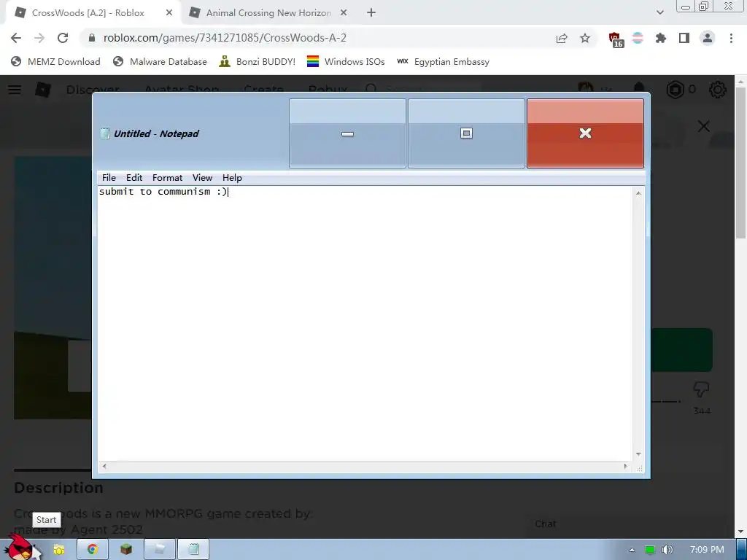Focus the address bar URL
The height and width of the screenshot is (560, 747).
tap(225, 38)
